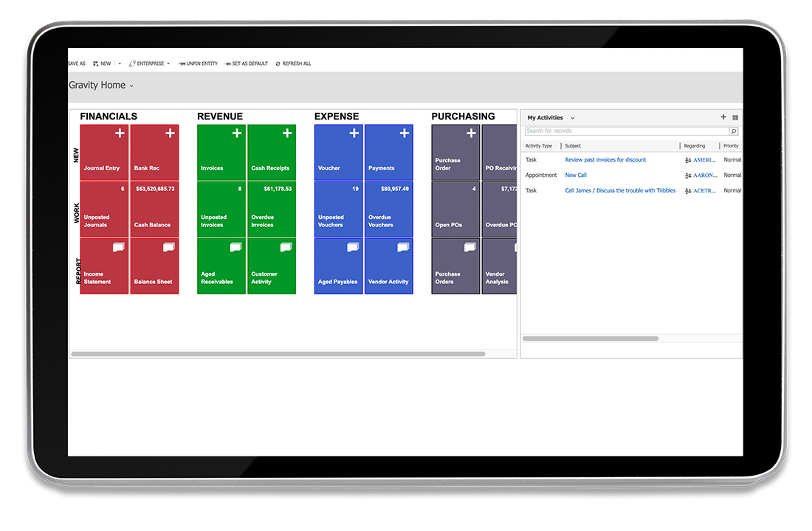Open Customer Activity report icon
This screenshot has height=531, width=812.
coord(286,247)
